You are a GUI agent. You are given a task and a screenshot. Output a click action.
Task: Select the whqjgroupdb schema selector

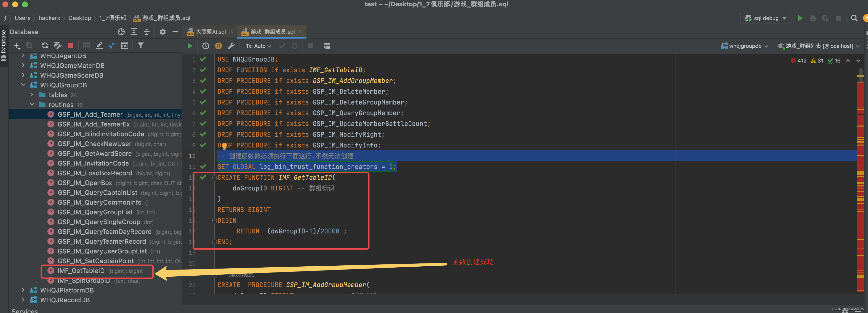coord(744,46)
